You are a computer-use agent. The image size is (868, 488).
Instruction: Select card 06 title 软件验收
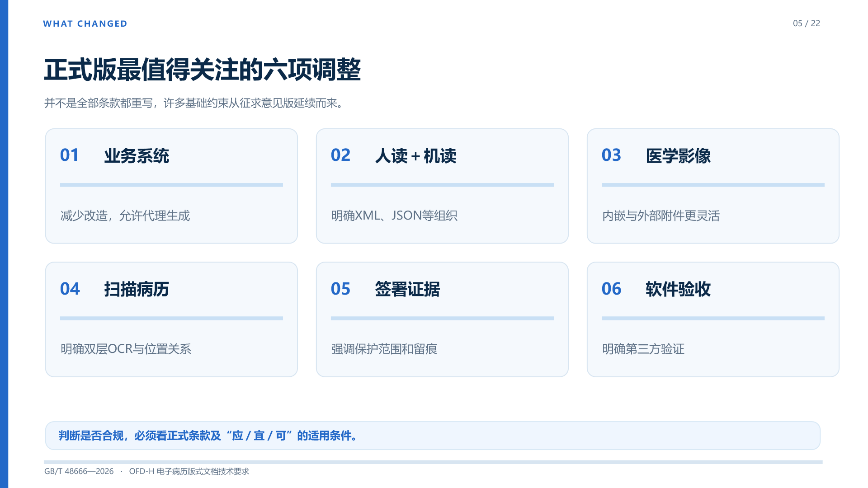(x=678, y=289)
